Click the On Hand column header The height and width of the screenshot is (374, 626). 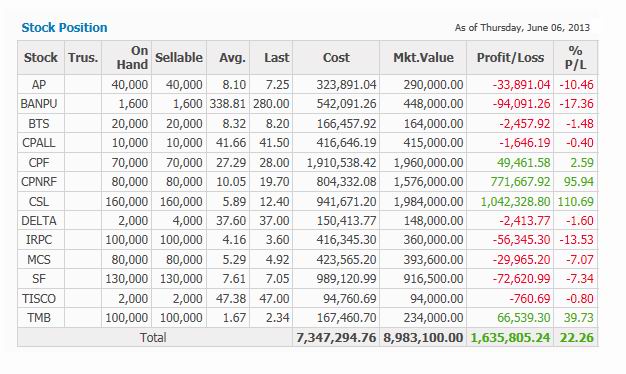point(132,57)
